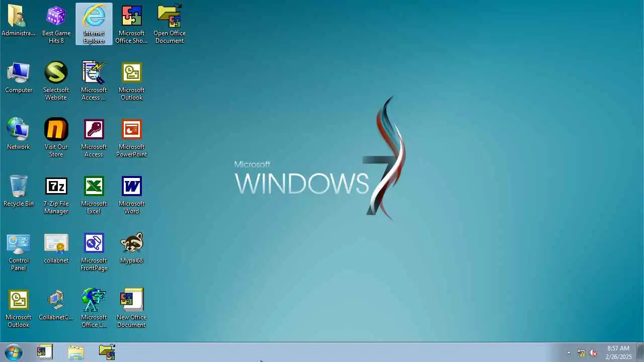Open the Windows Start menu
The height and width of the screenshot is (362, 644).
pos(13,352)
